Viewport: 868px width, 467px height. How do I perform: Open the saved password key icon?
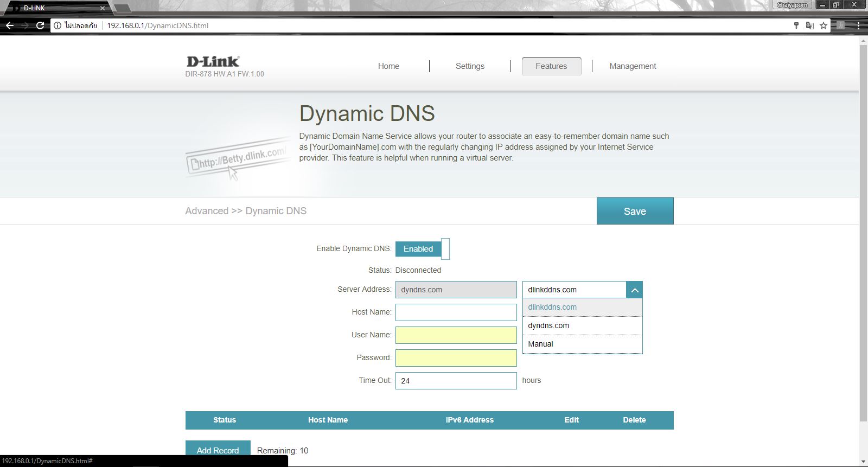pyautogui.click(x=796, y=25)
